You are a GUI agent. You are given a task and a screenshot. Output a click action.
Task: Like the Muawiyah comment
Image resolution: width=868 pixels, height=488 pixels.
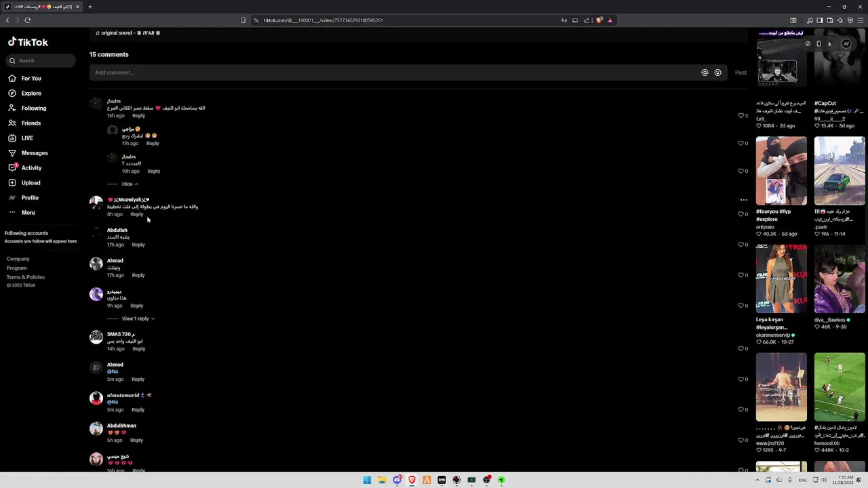(x=741, y=213)
